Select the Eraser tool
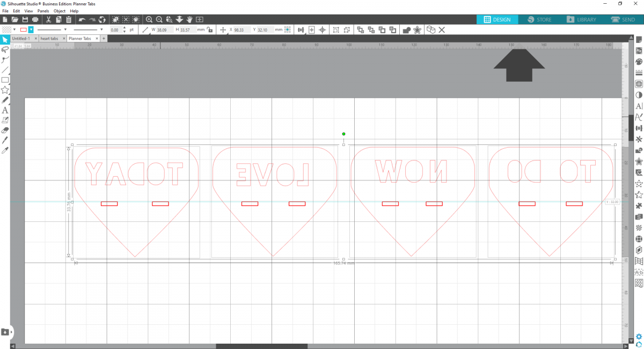Screen dimensions: 644x349 click(5, 130)
